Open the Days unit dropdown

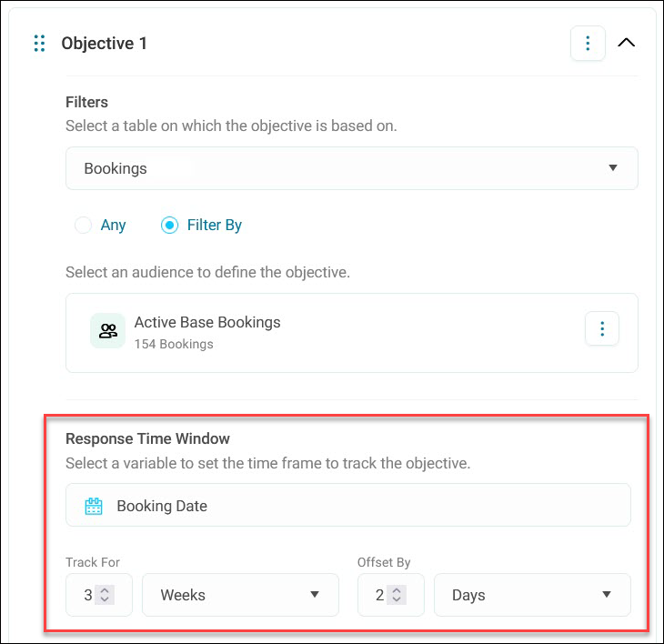point(532,595)
